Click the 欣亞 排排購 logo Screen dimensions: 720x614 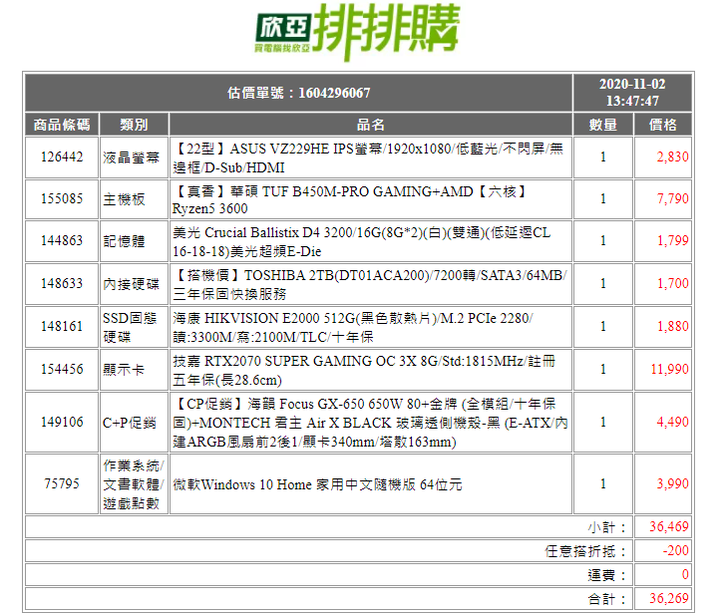point(357,31)
